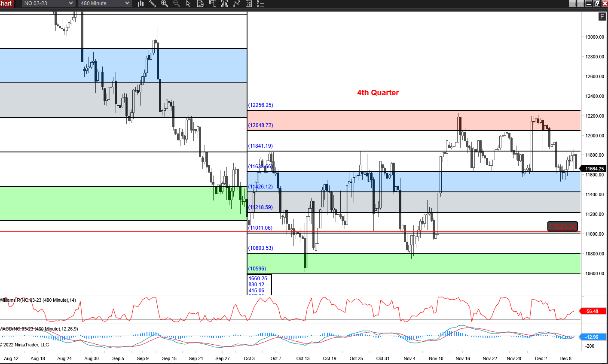Click the zoom out magnifier

pos(176,3)
